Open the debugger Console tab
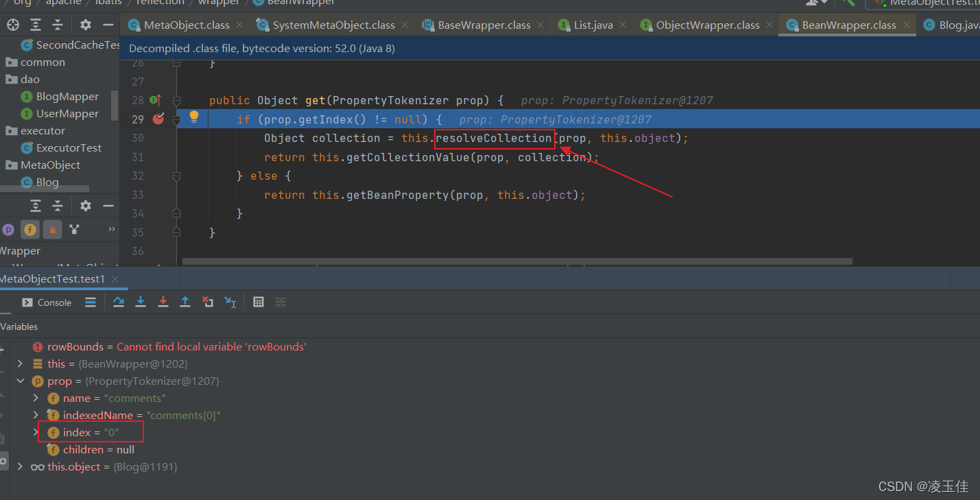Screen dimensions: 980x500 pos(47,302)
